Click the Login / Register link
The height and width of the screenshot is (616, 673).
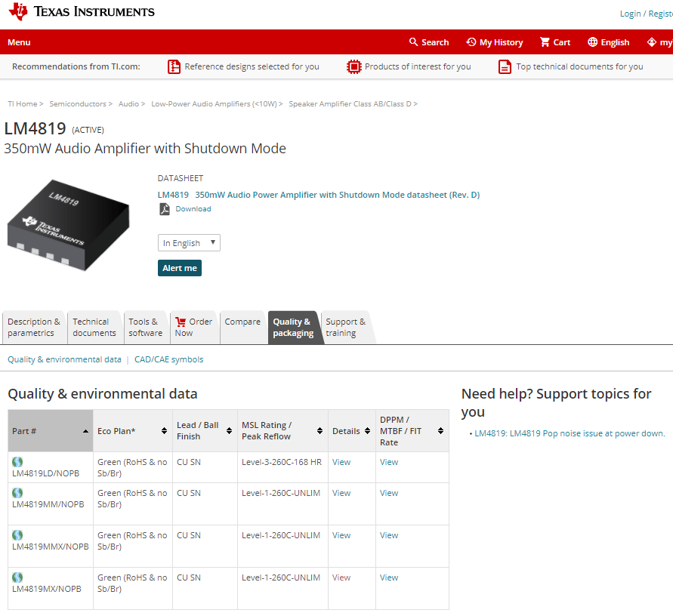point(646,14)
